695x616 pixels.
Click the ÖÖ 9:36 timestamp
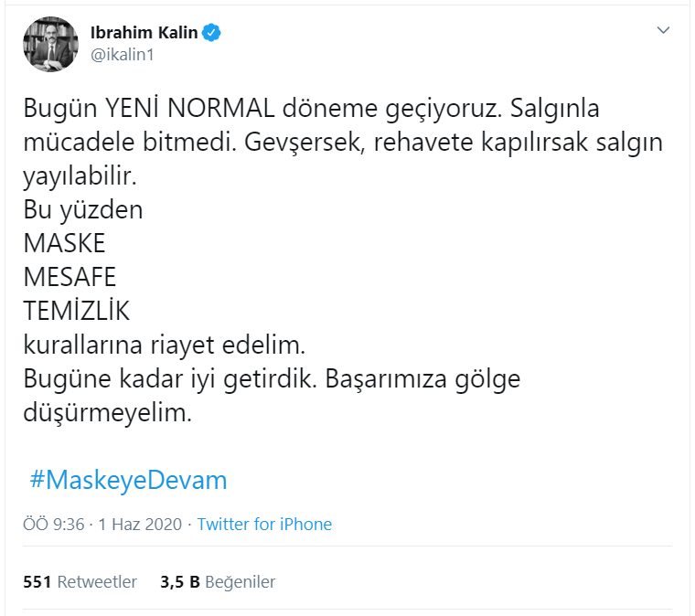click(x=53, y=525)
